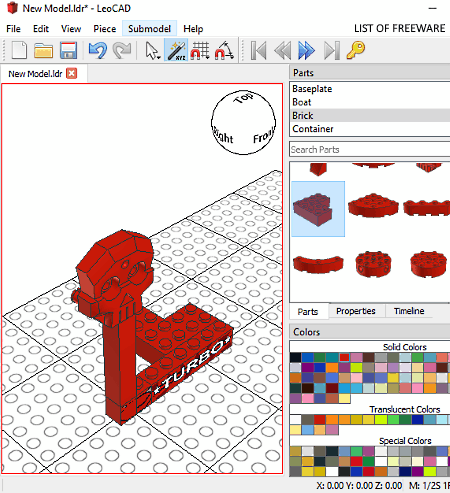Viewport: 450px width, 493px height.
Task: Click the Front label on the view sphere
Action: [x=263, y=136]
